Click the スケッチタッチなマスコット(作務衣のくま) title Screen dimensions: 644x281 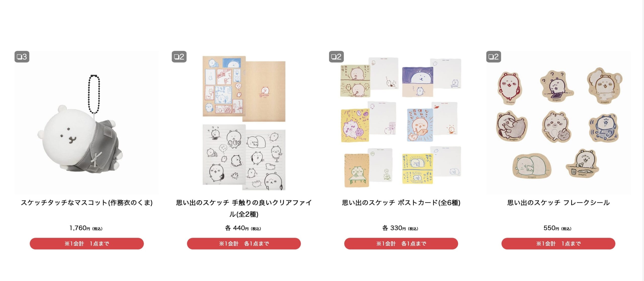pos(87,203)
